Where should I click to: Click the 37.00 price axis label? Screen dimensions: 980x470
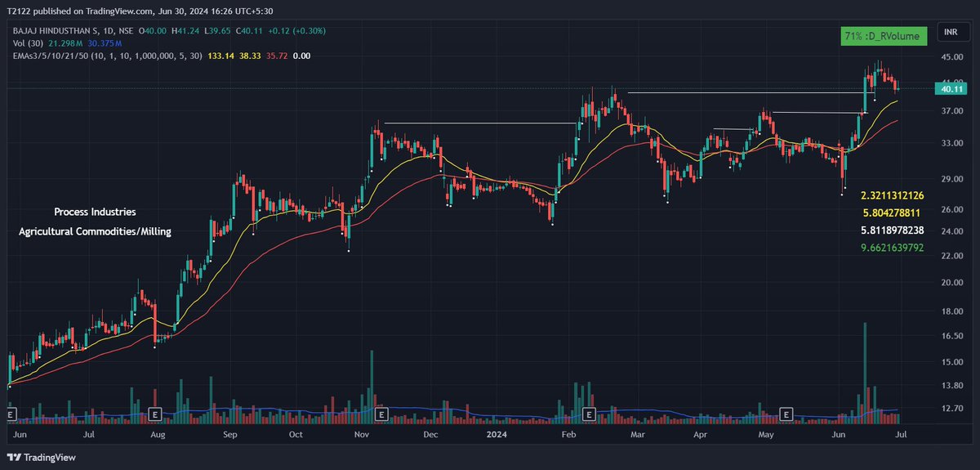point(951,111)
